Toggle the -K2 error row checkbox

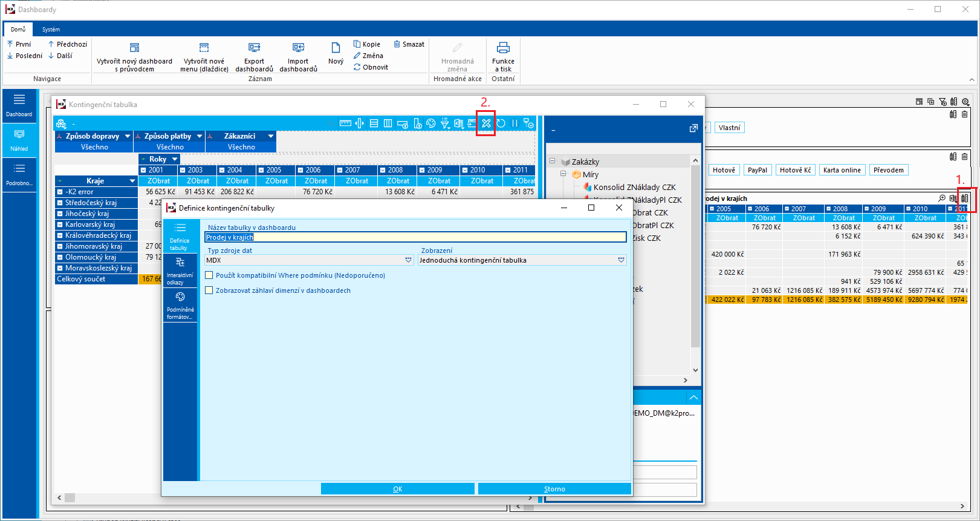click(x=60, y=192)
